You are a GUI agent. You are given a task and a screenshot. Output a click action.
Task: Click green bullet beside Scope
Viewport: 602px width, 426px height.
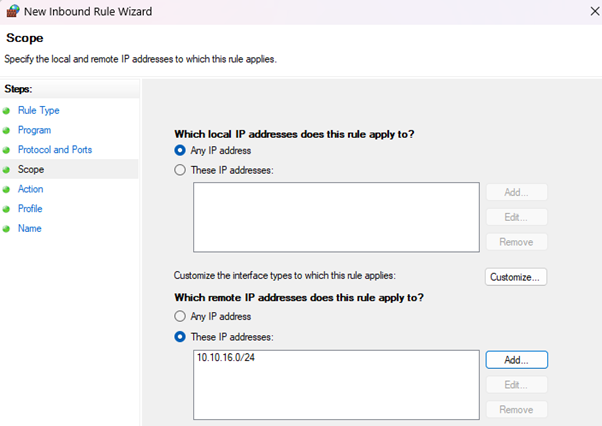[x=6, y=170]
